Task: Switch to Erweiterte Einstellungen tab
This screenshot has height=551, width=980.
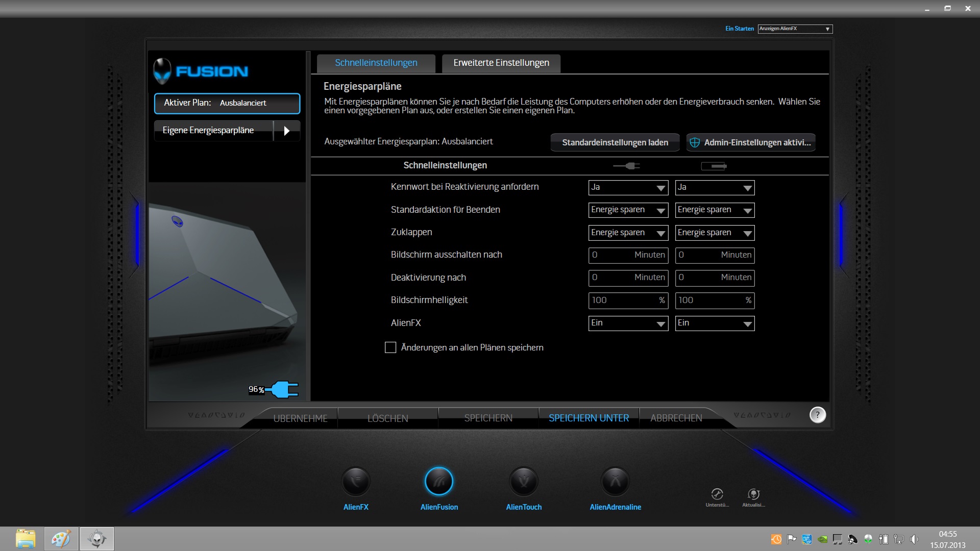Action: click(501, 63)
